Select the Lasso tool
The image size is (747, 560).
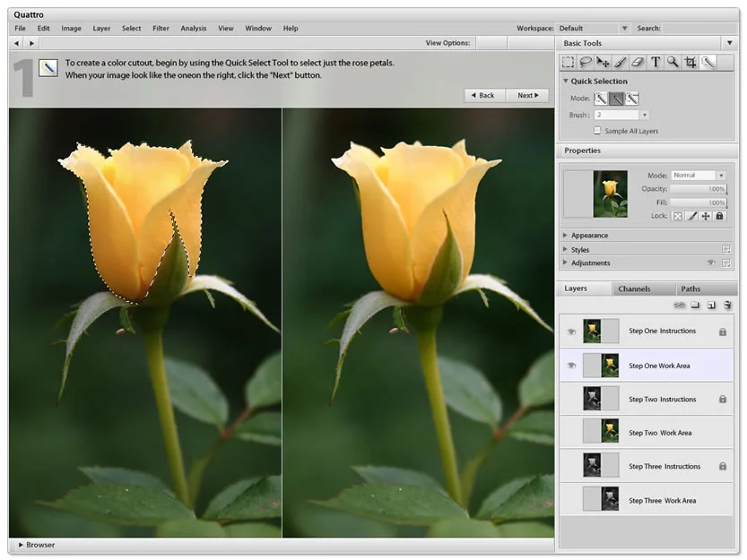point(585,62)
